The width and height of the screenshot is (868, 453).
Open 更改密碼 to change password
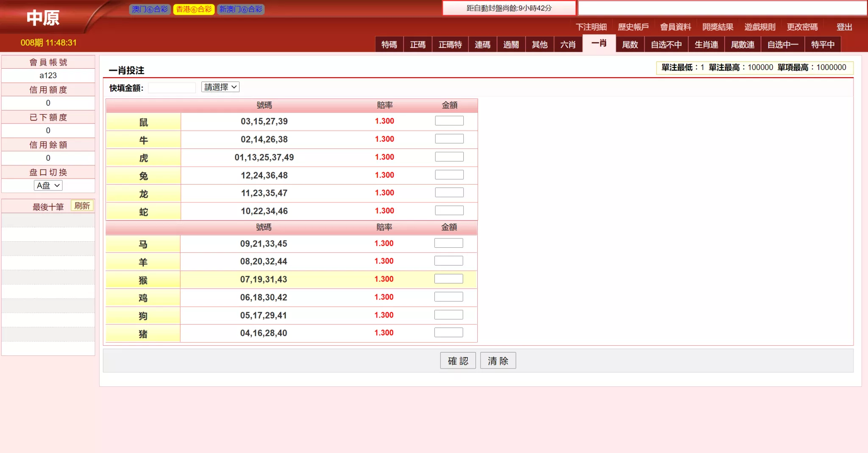(802, 27)
